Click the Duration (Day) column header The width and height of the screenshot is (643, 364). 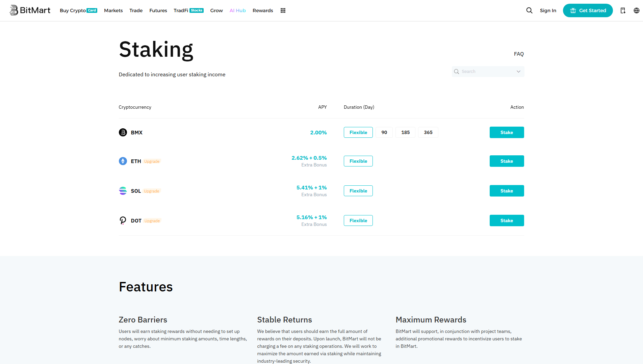pyautogui.click(x=359, y=107)
